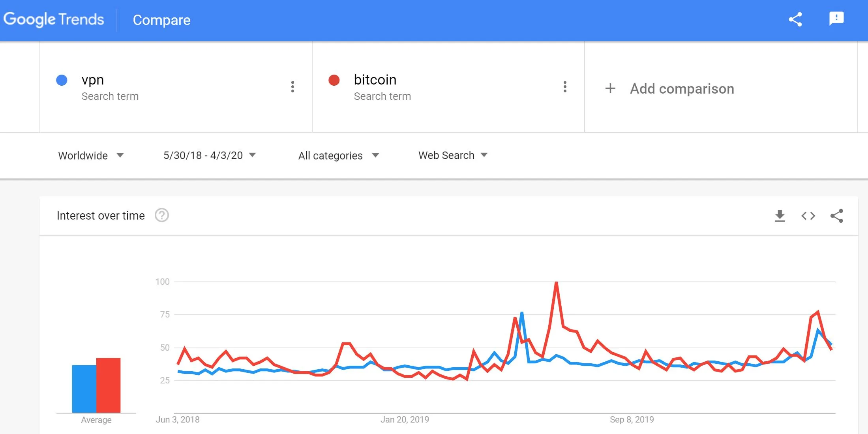This screenshot has height=434, width=868.
Task: Click the embed code icon
Action: (x=808, y=216)
